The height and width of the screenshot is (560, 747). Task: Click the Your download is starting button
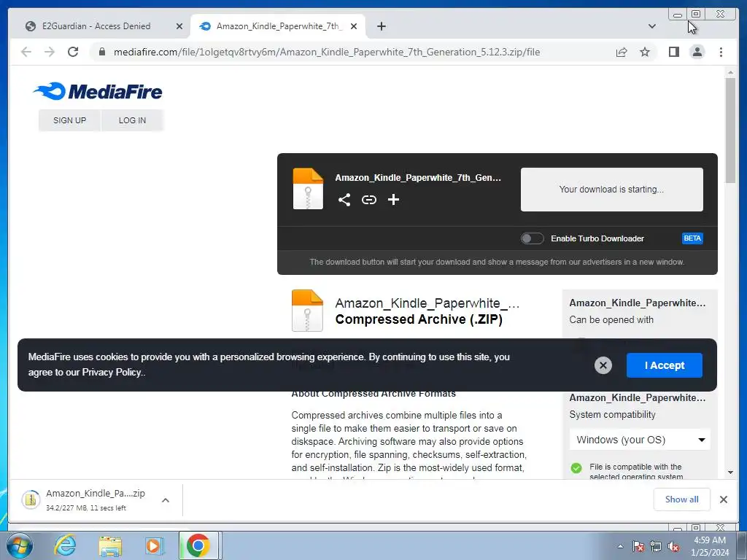click(x=612, y=190)
